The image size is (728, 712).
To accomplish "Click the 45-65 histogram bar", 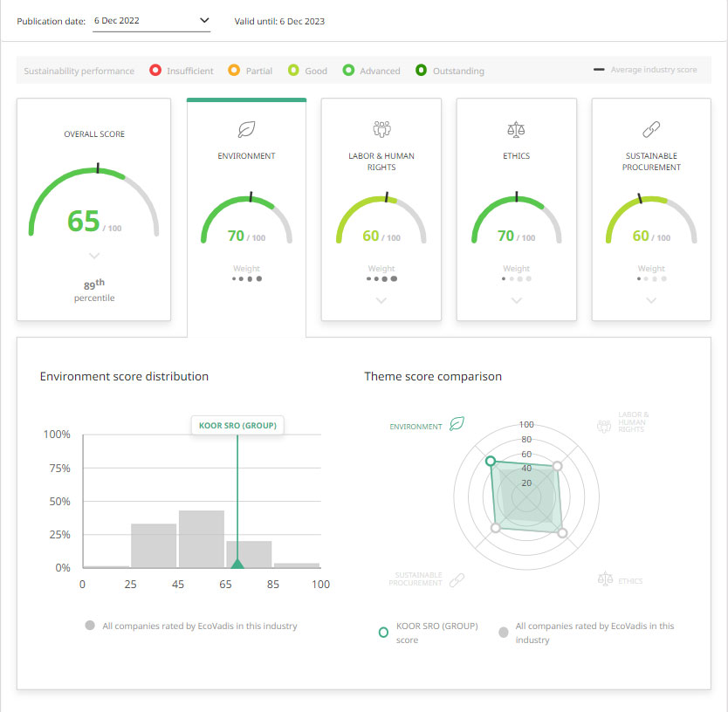I will pyautogui.click(x=202, y=539).
